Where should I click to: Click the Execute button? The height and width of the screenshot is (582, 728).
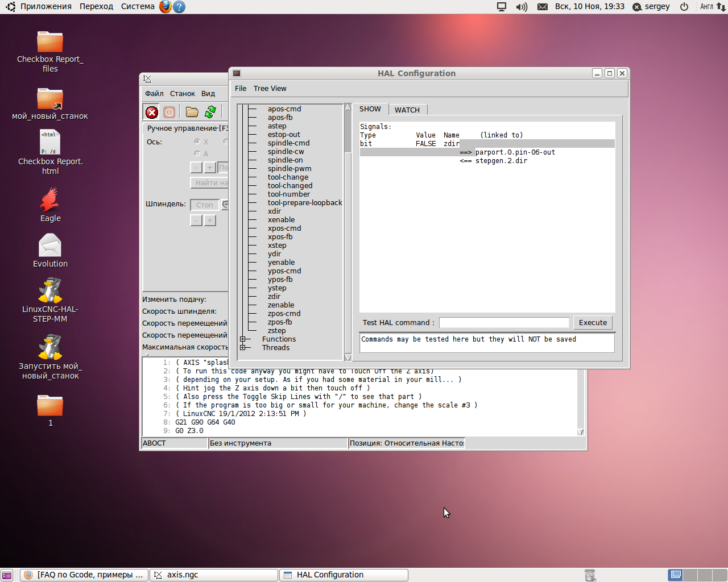(x=593, y=323)
